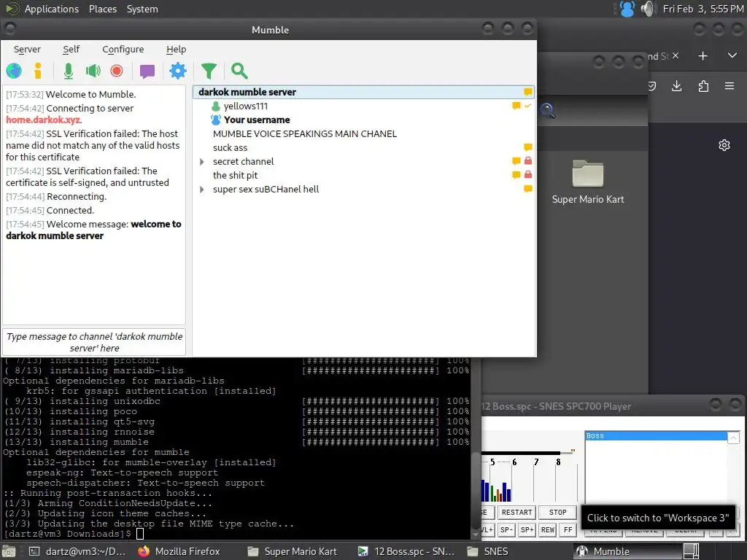Click the comment icon on 'the shit pit' row

(516, 175)
